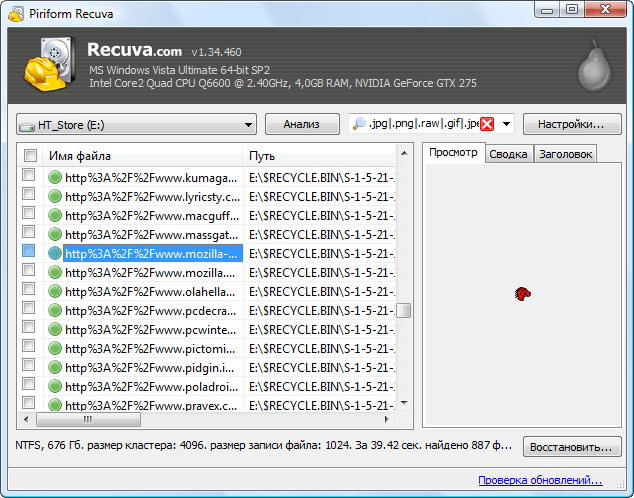Check the box for the poladroi file
The image size is (634, 498).
[29, 384]
